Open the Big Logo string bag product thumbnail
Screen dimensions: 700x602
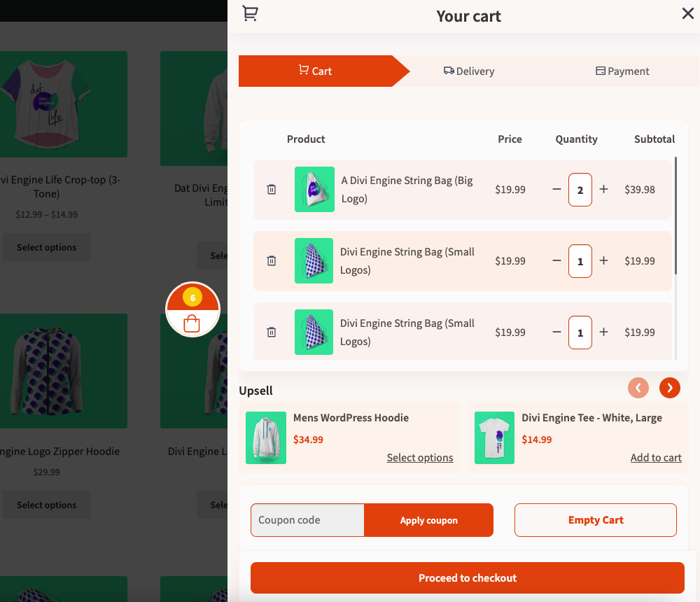(x=314, y=190)
